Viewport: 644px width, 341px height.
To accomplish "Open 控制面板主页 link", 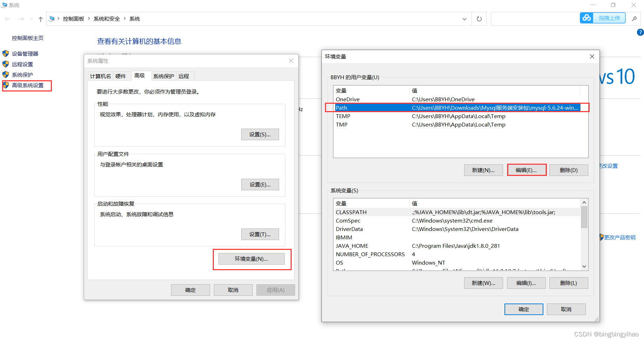I will [x=28, y=38].
